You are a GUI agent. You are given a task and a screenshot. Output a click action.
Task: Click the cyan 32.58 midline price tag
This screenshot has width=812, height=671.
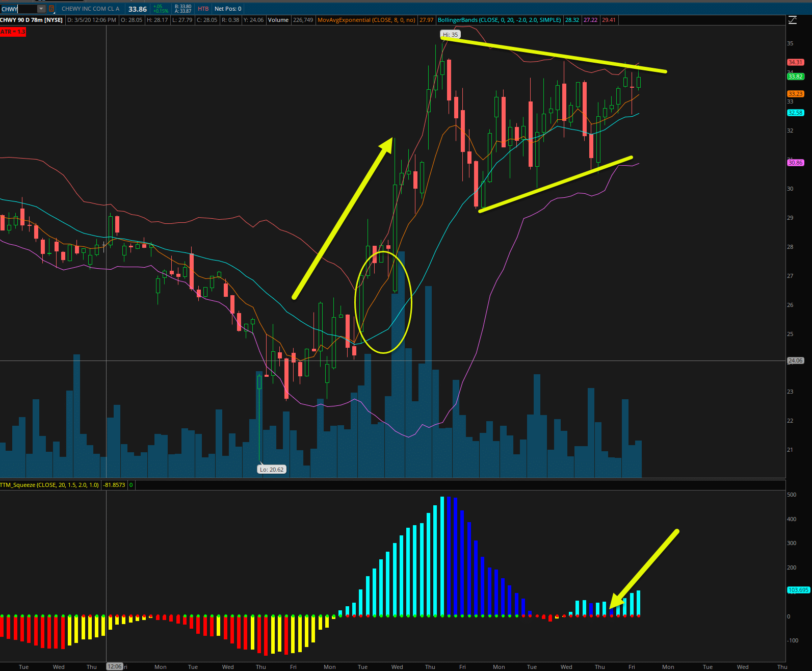[x=795, y=113]
